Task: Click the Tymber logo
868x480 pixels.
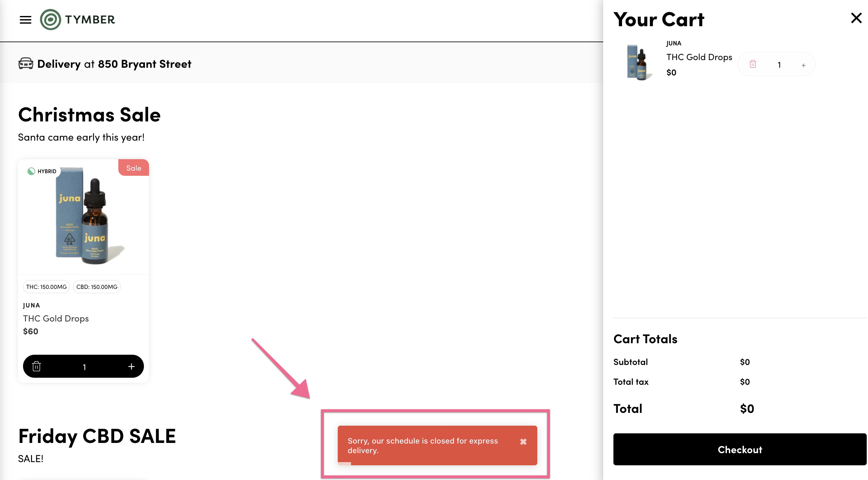Action: [77, 19]
